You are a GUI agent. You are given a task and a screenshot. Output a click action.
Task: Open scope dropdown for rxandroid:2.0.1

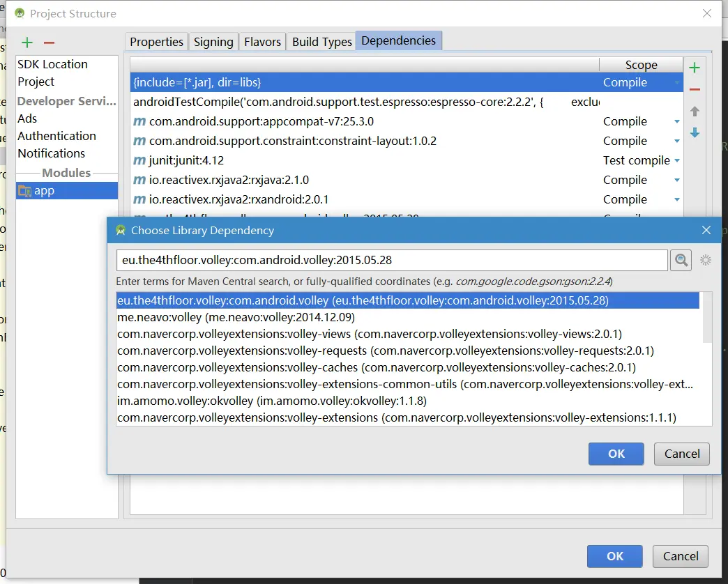[677, 199]
